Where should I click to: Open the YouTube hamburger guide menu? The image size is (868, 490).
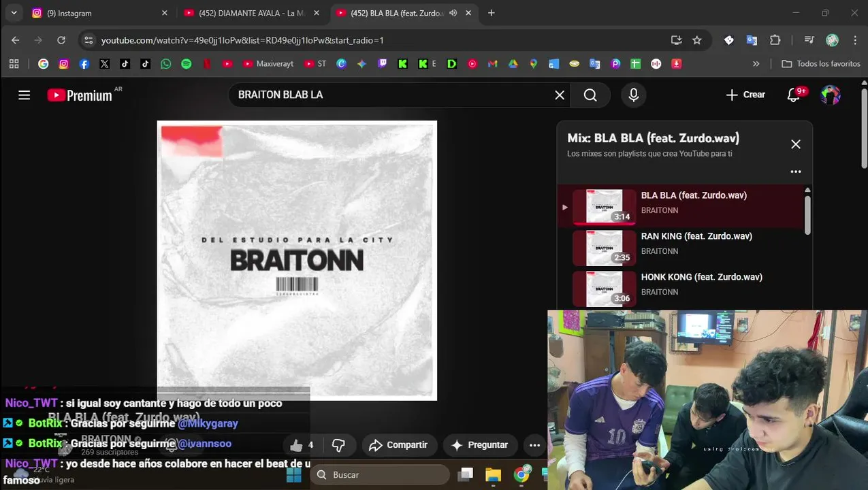(x=25, y=95)
